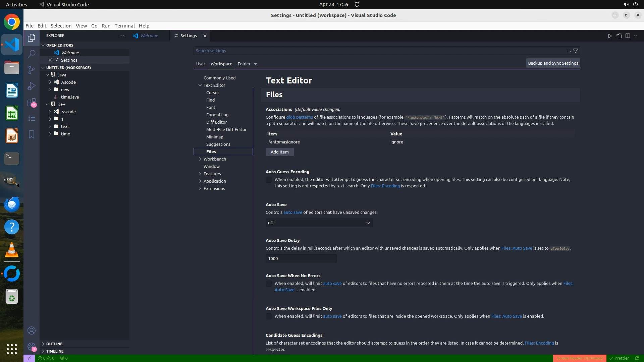Open the Source Control view
644x362 pixels.
tap(32, 70)
